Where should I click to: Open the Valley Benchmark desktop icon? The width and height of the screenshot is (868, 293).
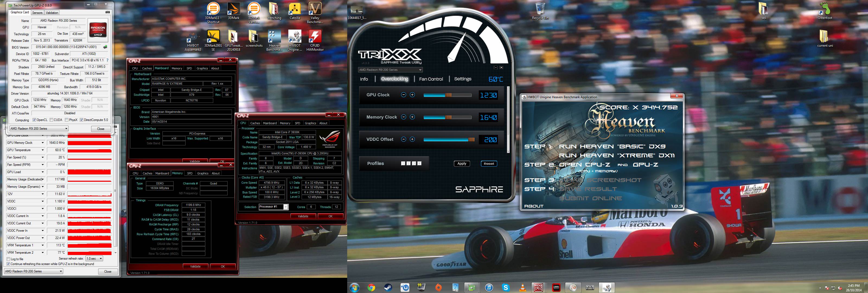pos(315,13)
